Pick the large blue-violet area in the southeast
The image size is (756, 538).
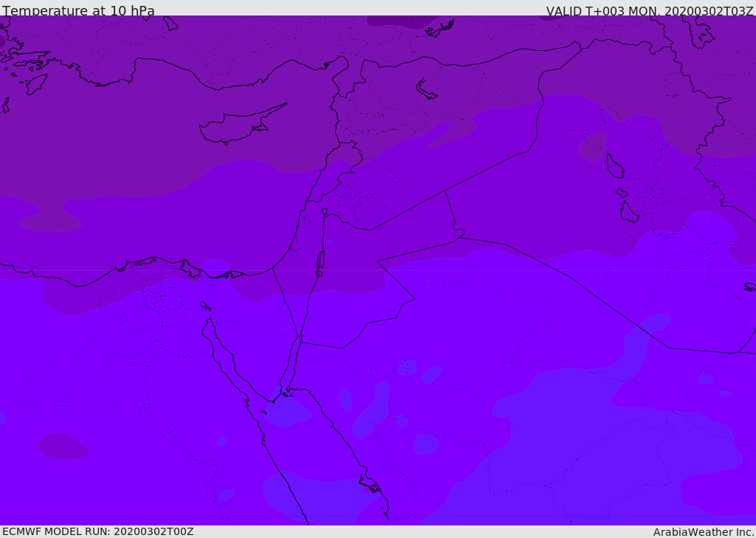(591, 443)
